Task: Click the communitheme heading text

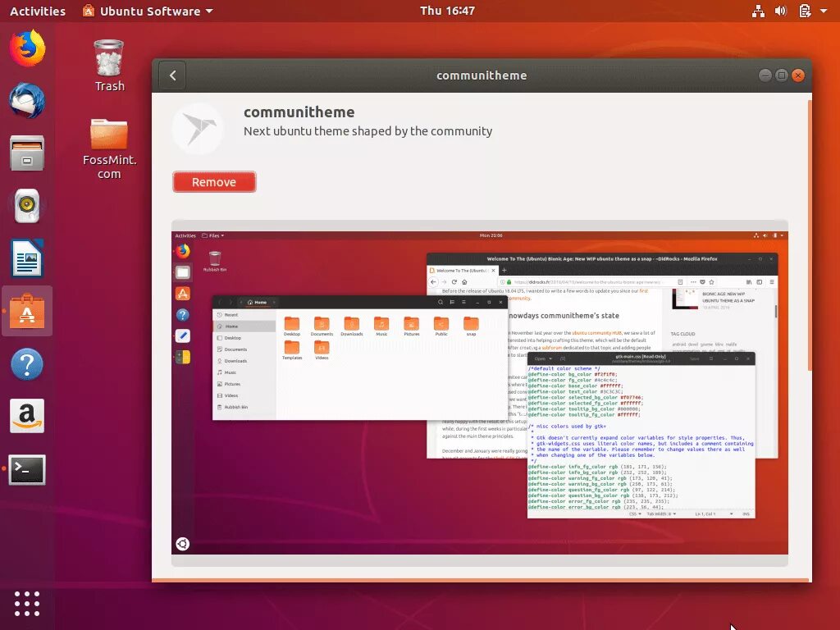Action: pos(299,112)
